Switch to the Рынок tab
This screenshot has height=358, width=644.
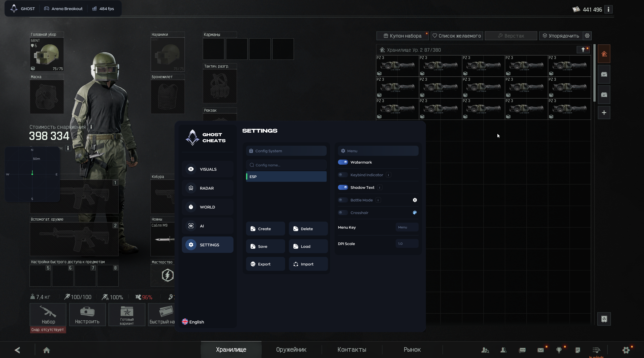click(x=412, y=350)
